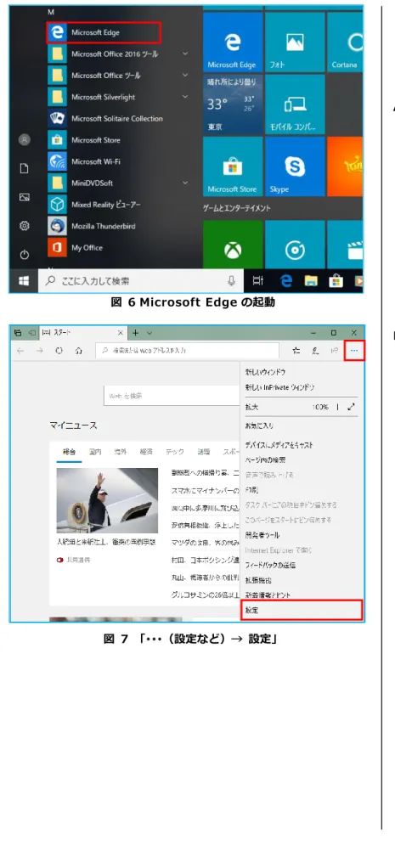Open 拡張機能 from the menu
The height and width of the screenshot is (868, 395).
259,580
